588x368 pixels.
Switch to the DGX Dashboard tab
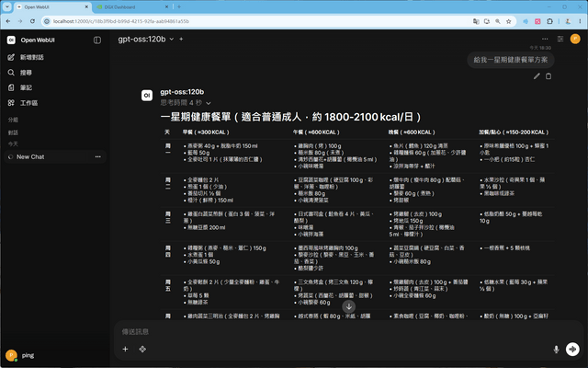130,6
